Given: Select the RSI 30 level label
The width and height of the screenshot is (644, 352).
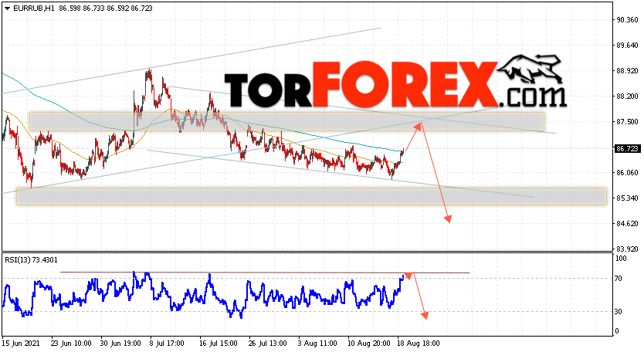Looking at the screenshot, I should coord(619,312).
